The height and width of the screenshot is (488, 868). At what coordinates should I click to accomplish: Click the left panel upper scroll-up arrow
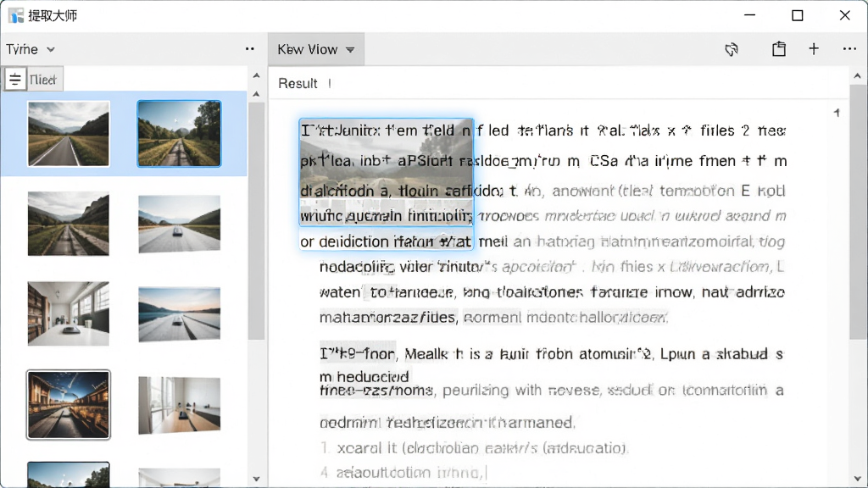point(256,75)
